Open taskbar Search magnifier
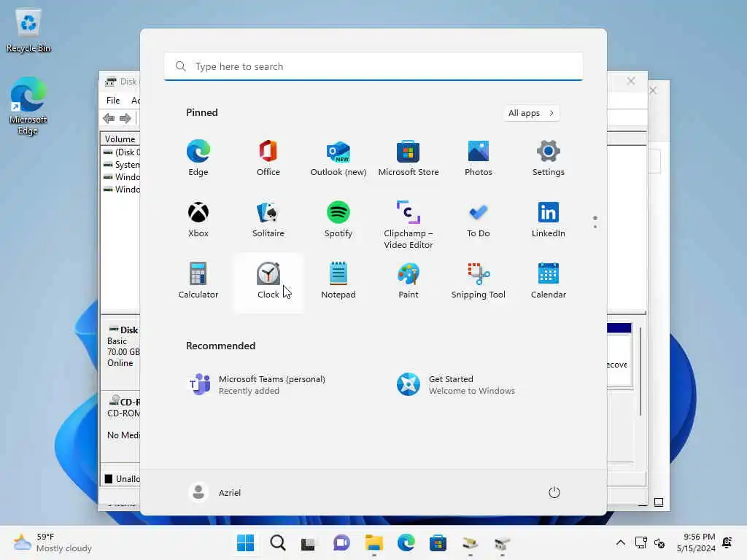Screen dimensions: 747x560 pyautogui.click(x=278, y=542)
